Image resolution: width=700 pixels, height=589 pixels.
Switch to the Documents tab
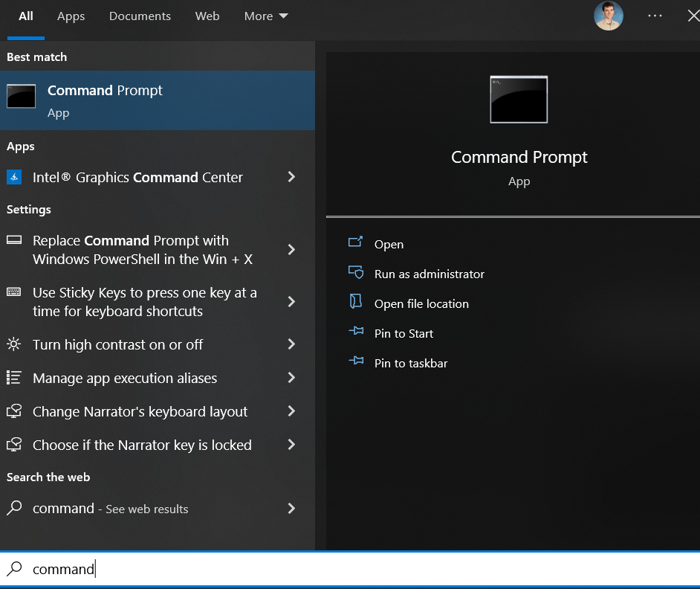pyautogui.click(x=140, y=16)
